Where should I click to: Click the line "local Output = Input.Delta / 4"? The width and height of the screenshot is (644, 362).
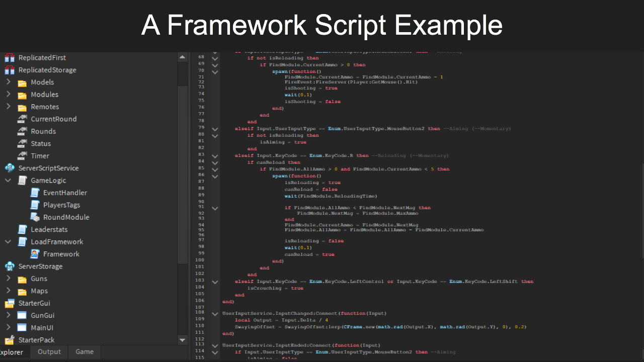(281, 320)
